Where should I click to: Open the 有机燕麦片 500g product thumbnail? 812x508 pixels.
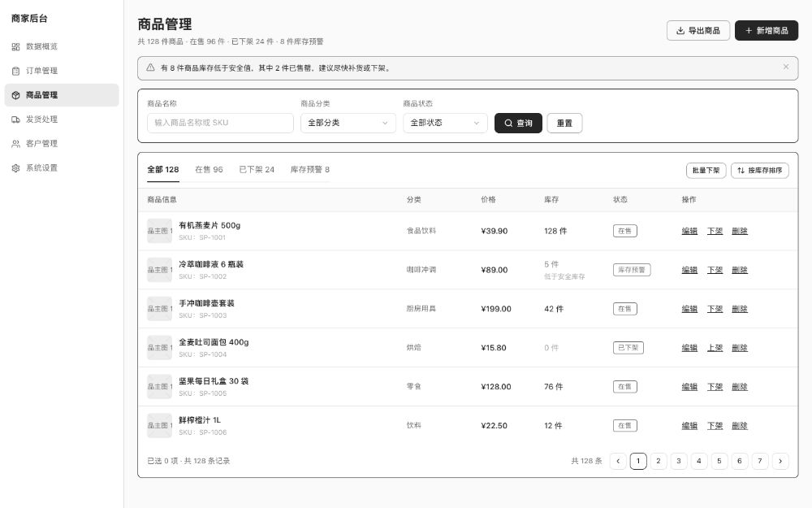pos(159,231)
